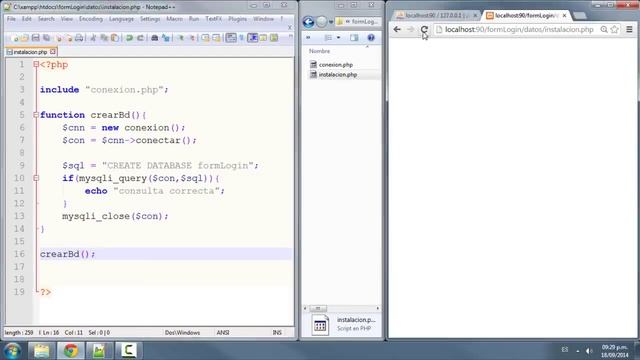The width and height of the screenshot is (640, 360).
Task: Click the Replace toolbar icon
Action: pyautogui.click(x=165, y=38)
